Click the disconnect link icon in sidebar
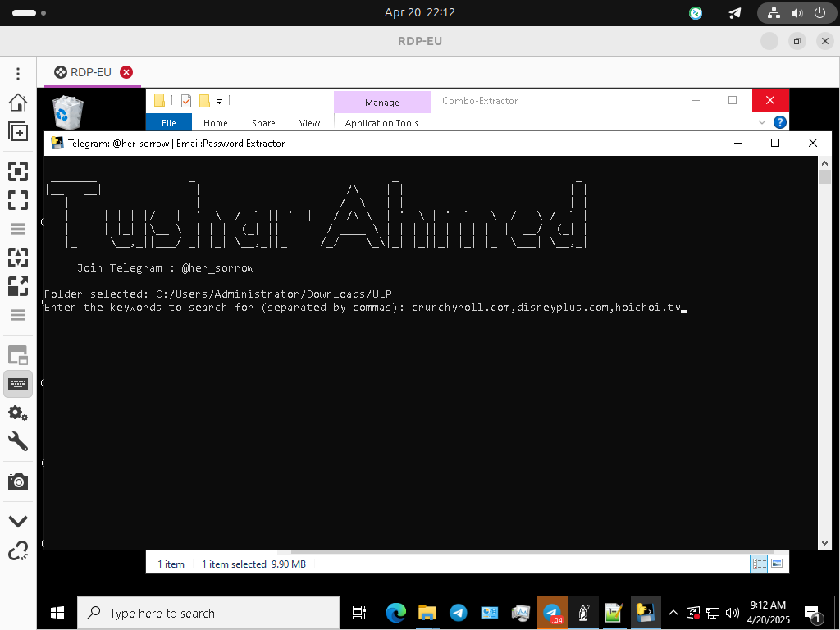This screenshot has width=840, height=630. click(x=17, y=550)
